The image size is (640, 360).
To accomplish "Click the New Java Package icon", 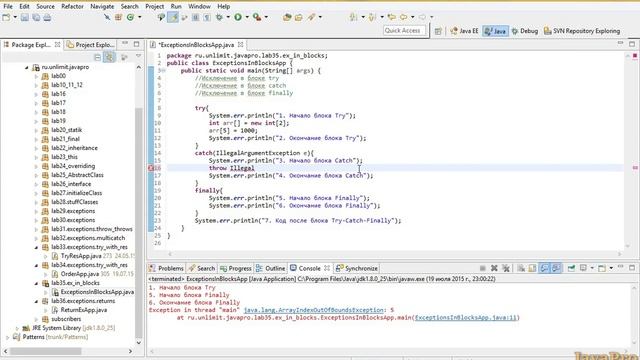I will click(118, 17).
